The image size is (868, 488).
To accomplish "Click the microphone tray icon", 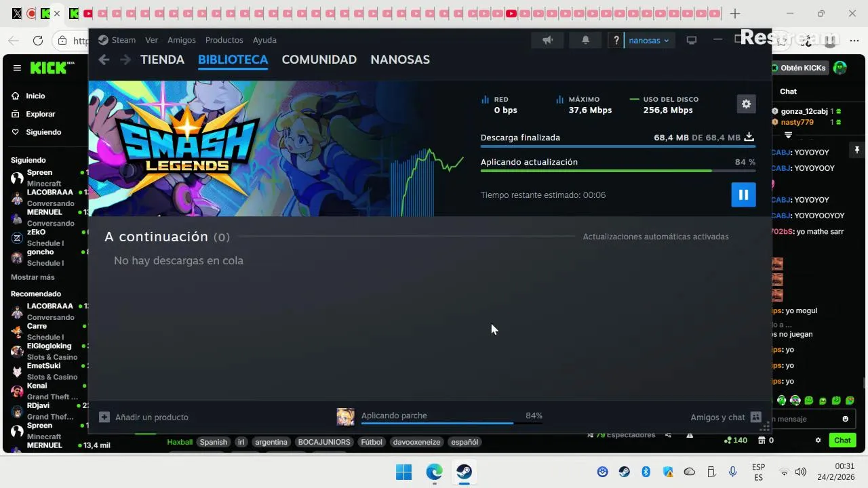I will pos(732,472).
